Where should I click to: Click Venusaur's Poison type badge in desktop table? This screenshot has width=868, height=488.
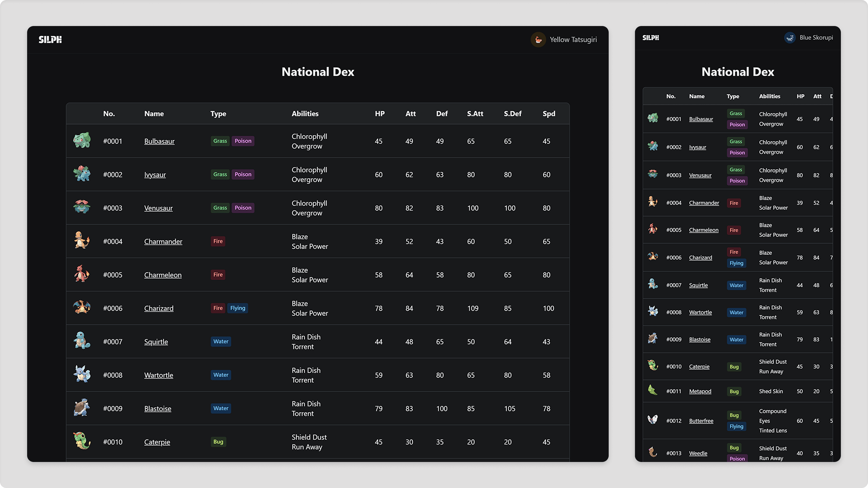[x=243, y=208]
